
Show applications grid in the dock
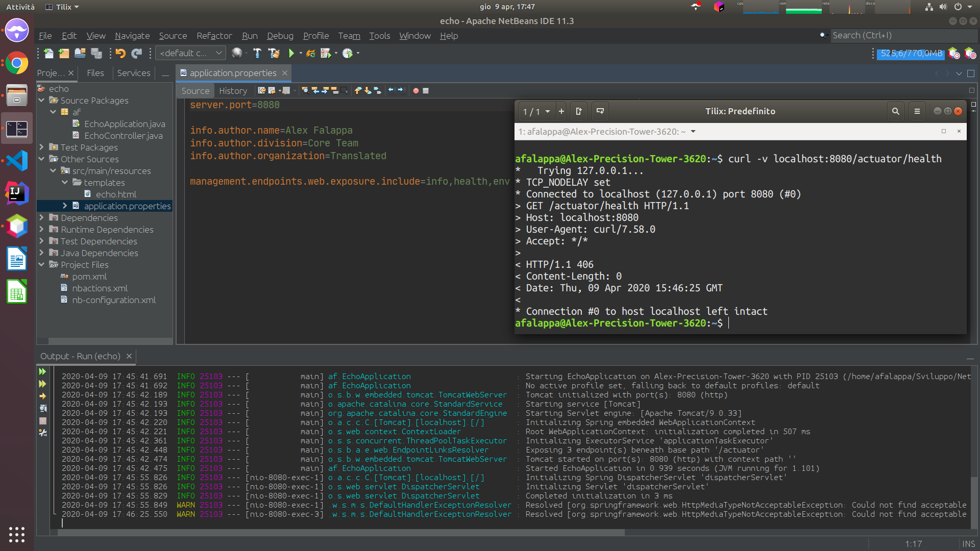pyautogui.click(x=17, y=534)
